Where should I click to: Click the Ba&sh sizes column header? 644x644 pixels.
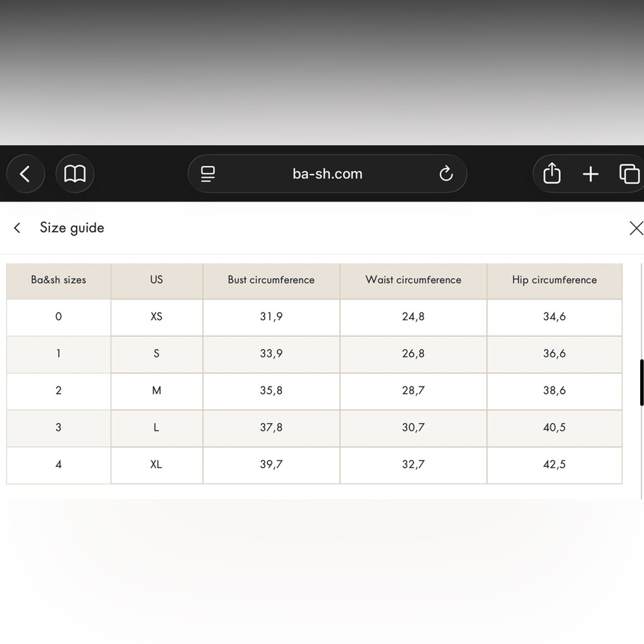(59, 280)
